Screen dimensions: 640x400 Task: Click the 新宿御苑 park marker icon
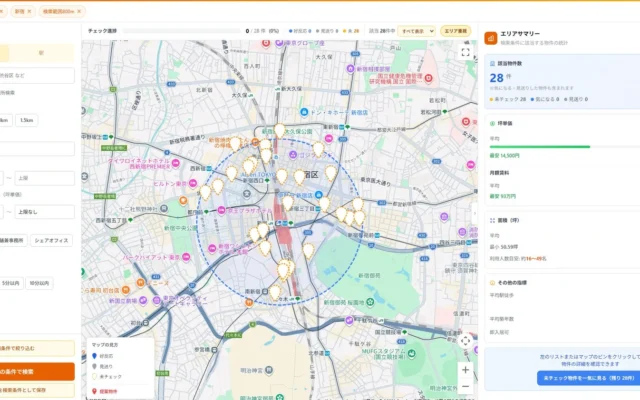tap(370, 302)
